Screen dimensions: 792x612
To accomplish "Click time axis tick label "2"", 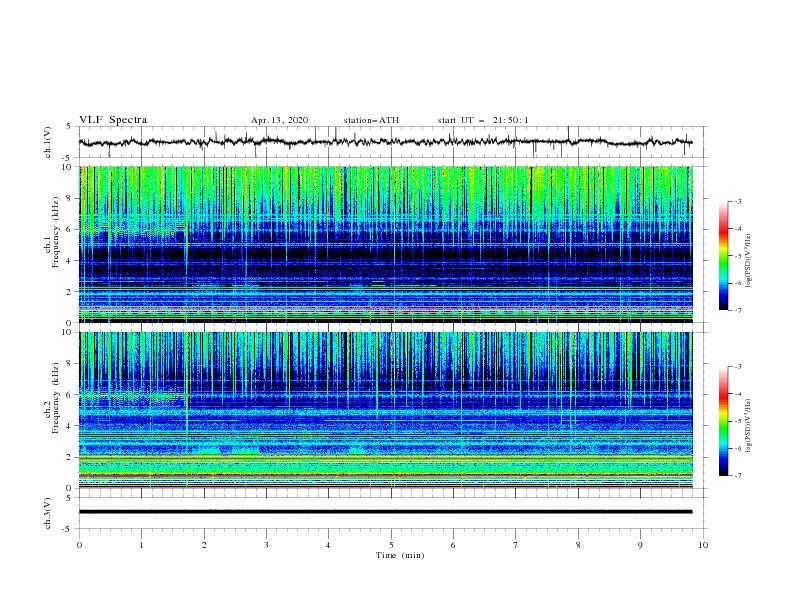I will (x=204, y=545).
